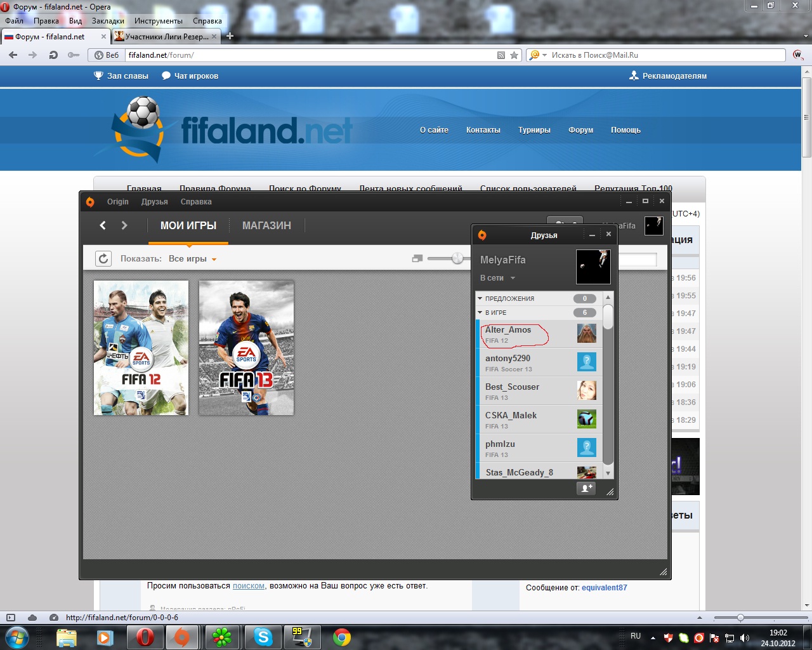Open Турниры in the fifaland navigation

click(534, 130)
